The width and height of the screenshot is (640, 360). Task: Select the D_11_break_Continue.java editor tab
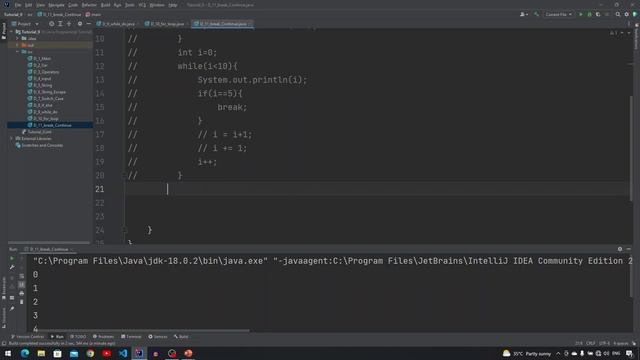pos(223,24)
